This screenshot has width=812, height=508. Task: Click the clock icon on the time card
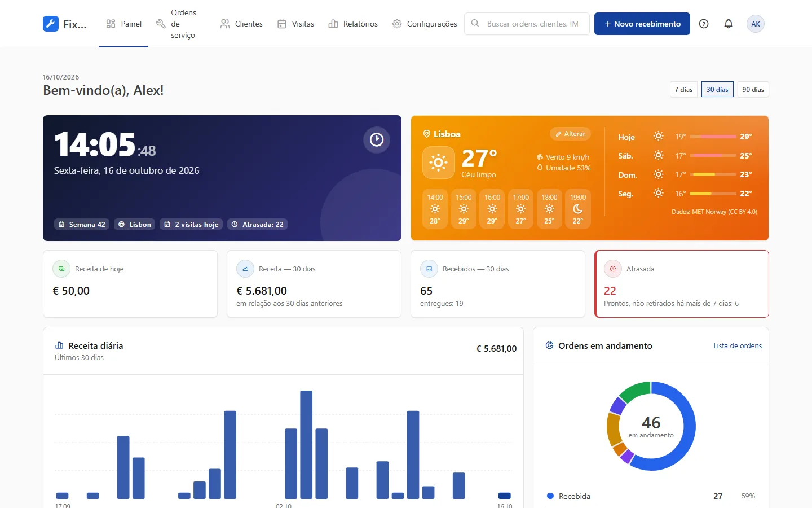click(x=377, y=140)
